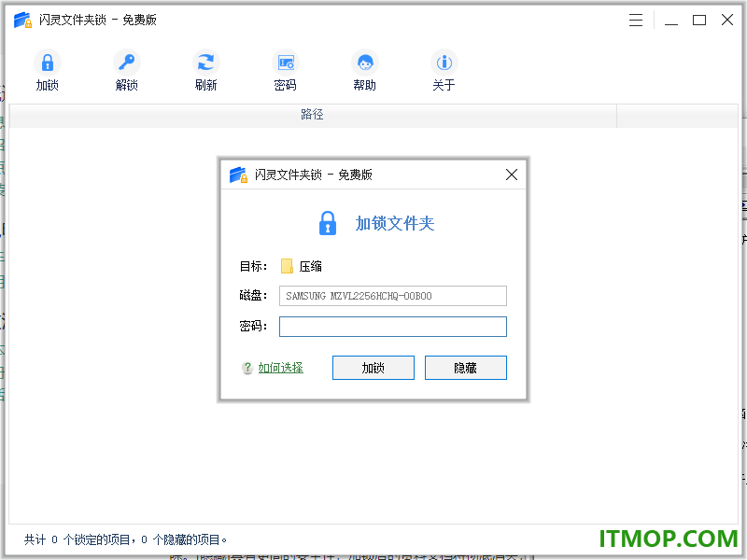Screen dimensions: 747x560
Task: Click the yellow folder icon next to 压缩
Action: [287, 266]
